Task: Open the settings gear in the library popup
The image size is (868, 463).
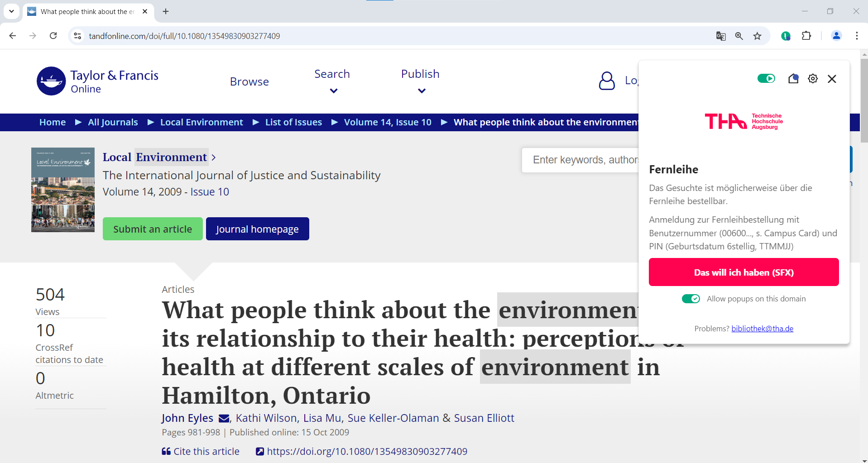Action: (813, 79)
